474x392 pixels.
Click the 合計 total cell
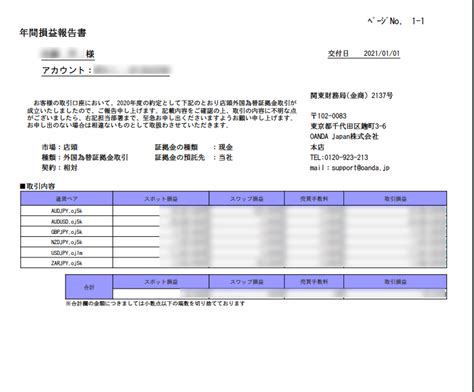[x=89, y=287]
